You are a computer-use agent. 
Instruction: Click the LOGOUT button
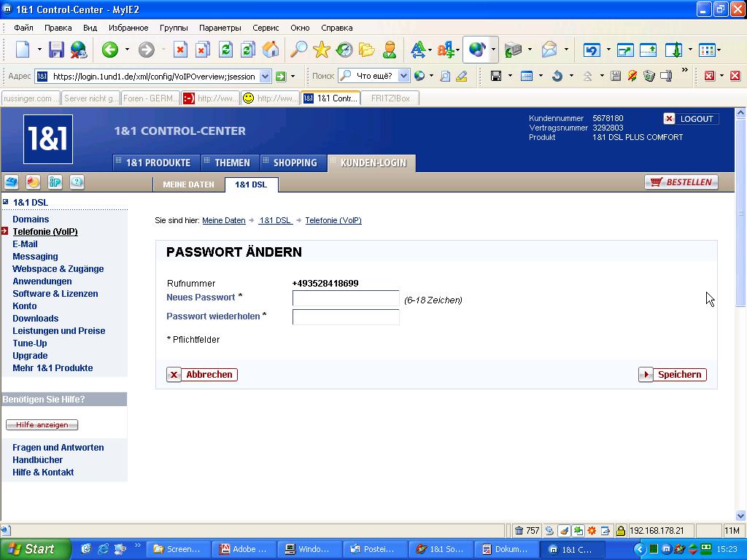tap(691, 119)
